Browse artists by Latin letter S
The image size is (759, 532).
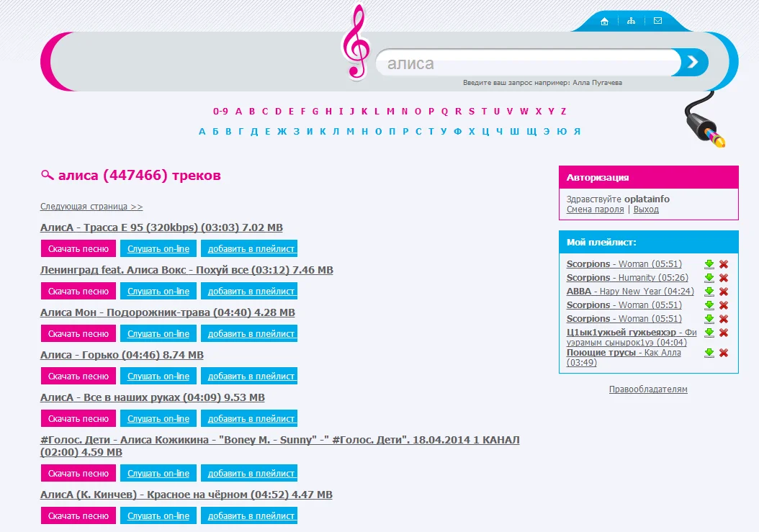(472, 112)
